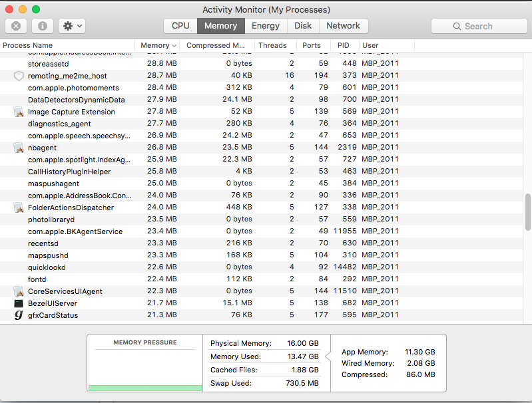Click Compressed 86.0 MB value
The width and height of the screenshot is (532, 403).
click(x=421, y=374)
